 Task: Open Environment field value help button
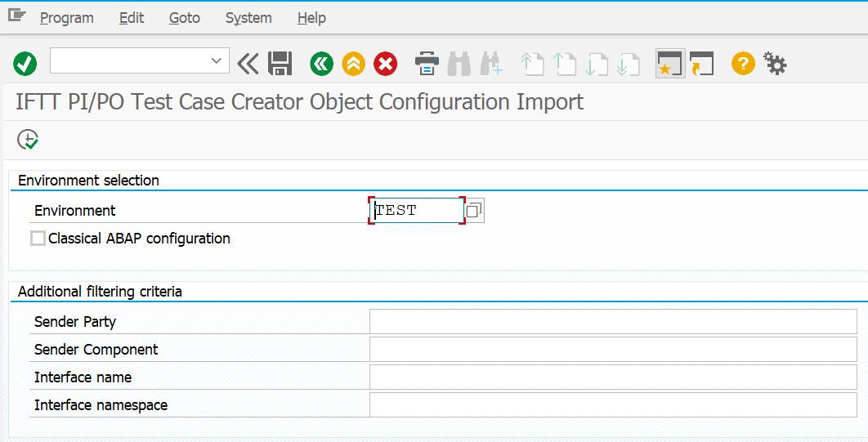[x=474, y=211]
